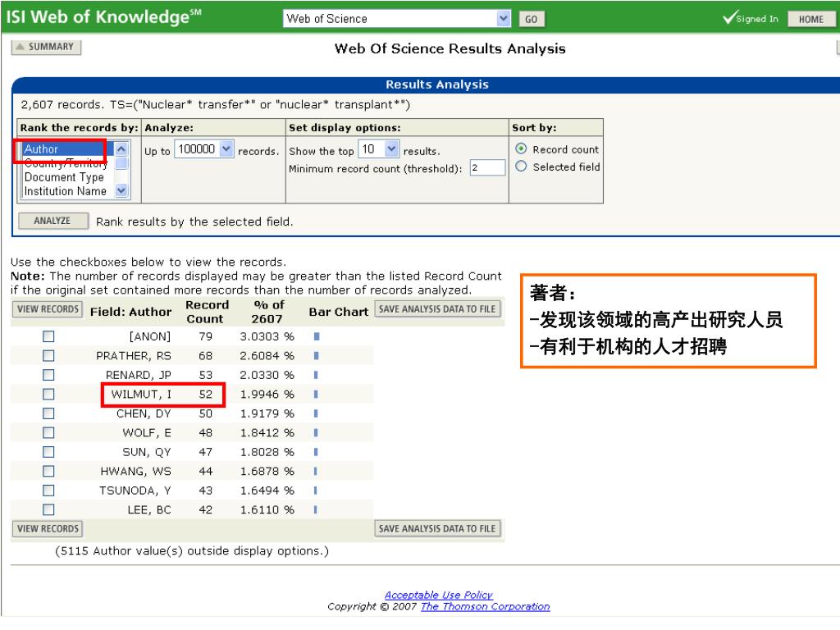
Task: Click the ISI Web of Knowledge logo
Action: point(104,17)
